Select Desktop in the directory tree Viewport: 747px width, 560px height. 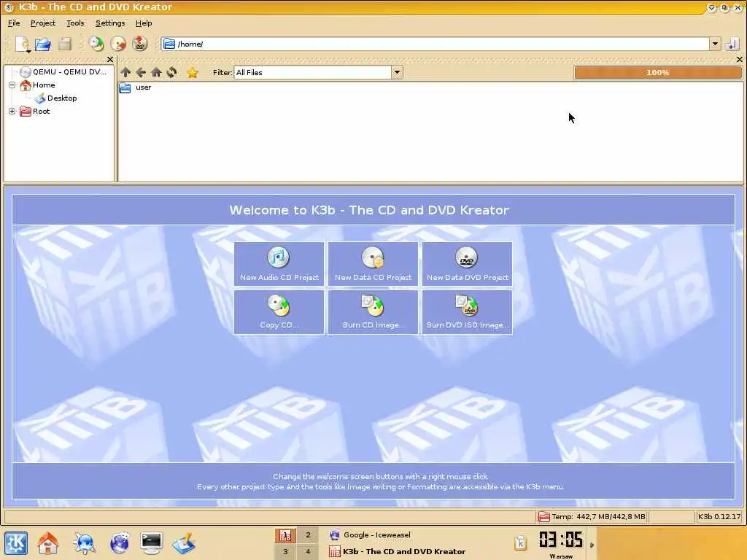pyautogui.click(x=62, y=98)
